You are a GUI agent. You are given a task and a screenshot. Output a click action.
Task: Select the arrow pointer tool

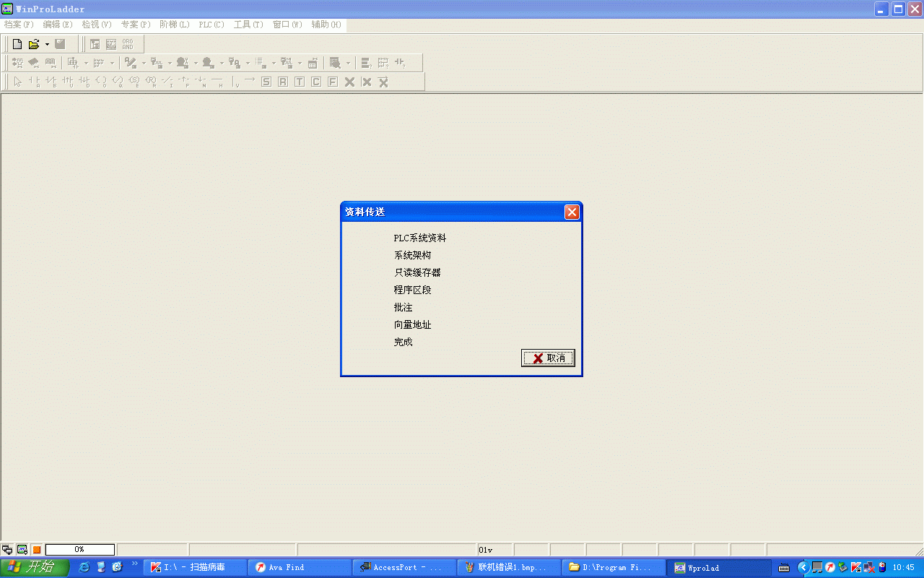tap(17, 82)
